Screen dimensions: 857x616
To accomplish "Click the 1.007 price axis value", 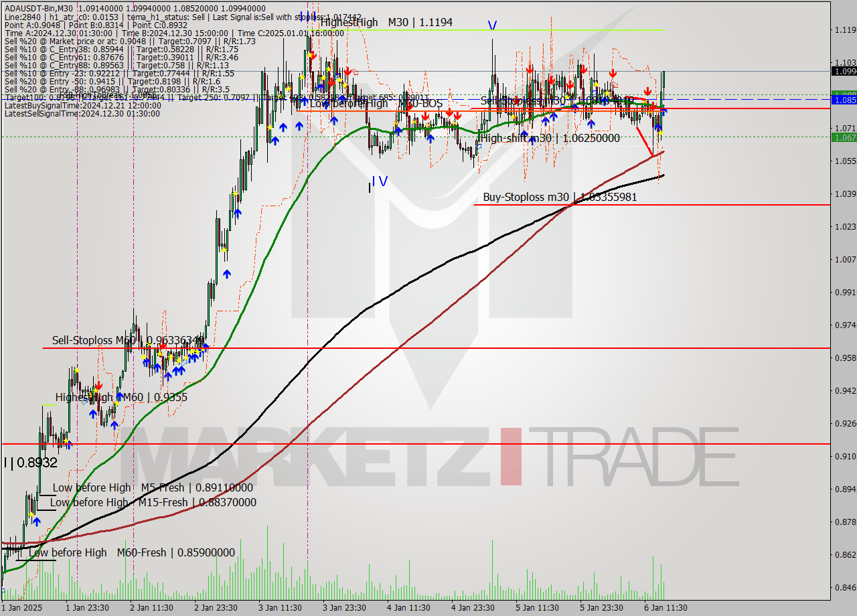I will coord(846,259).
